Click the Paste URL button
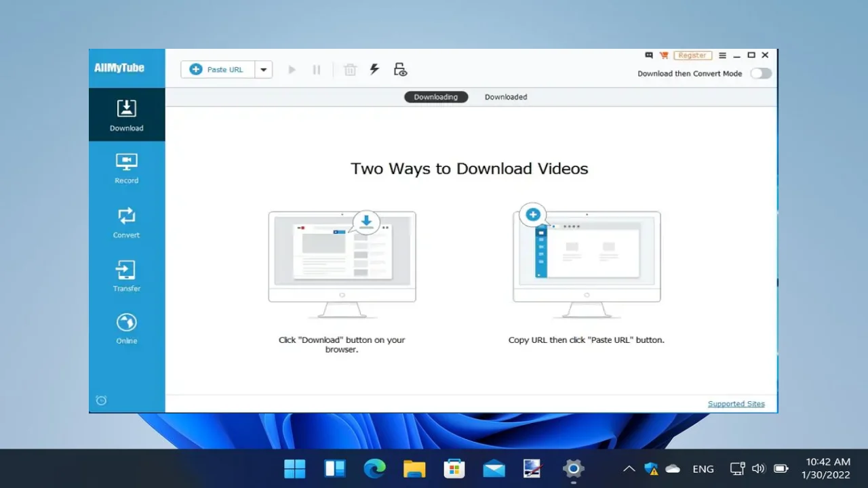 tap(218, 69)
